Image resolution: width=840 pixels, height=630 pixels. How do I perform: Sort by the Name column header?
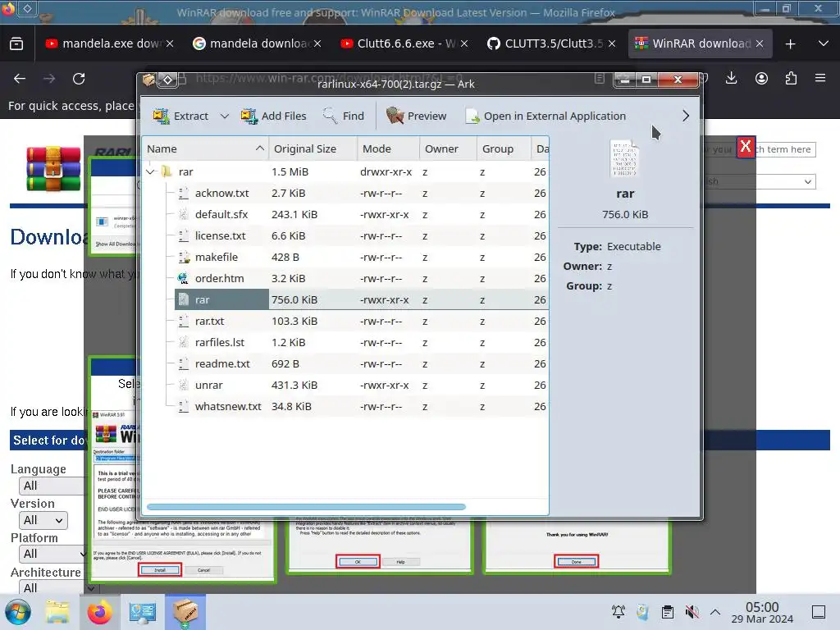tap(205, 149)
